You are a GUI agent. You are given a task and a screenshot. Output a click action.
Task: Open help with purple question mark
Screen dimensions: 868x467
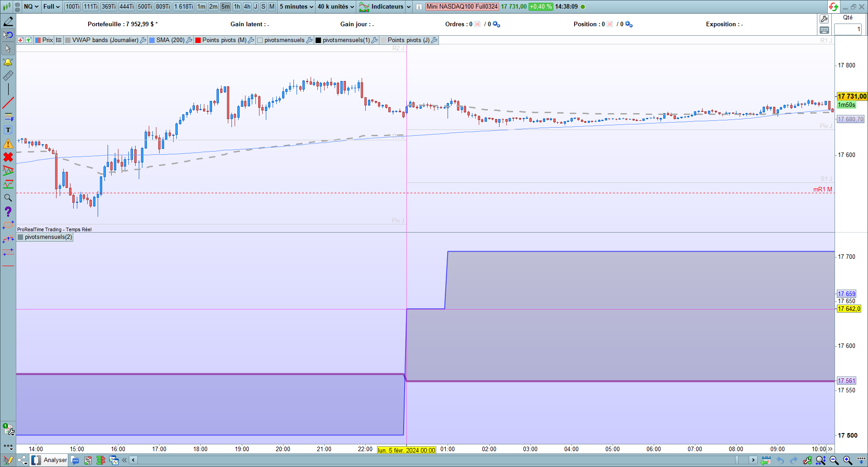8,211
